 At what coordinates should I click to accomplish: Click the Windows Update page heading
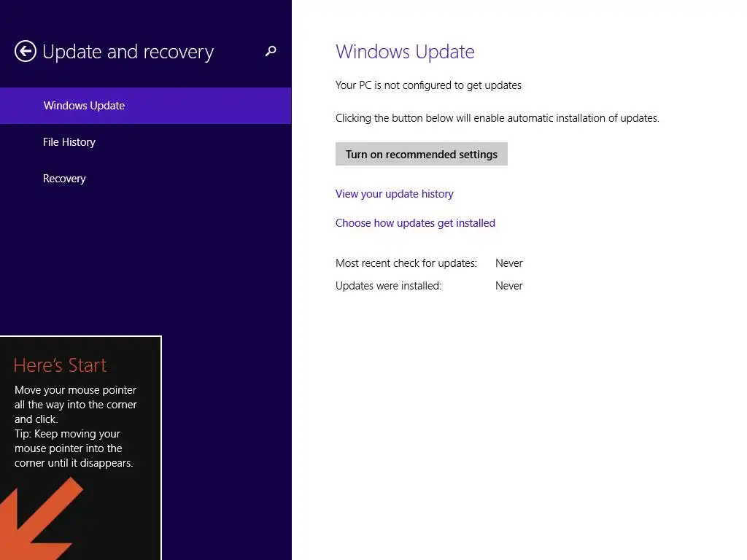coord(405,52)
